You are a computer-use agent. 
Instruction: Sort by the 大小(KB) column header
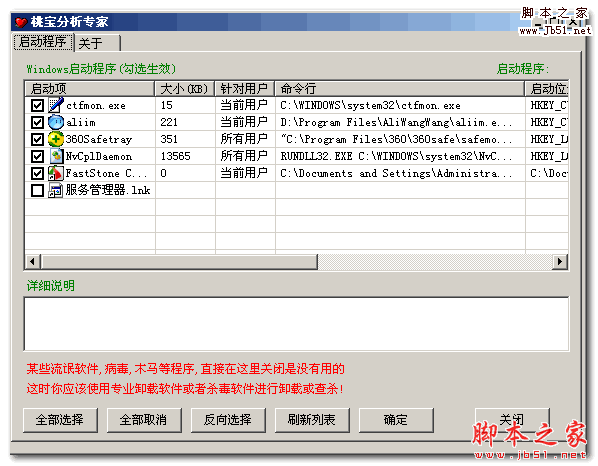pyautogui.click(x=185, y=88)
